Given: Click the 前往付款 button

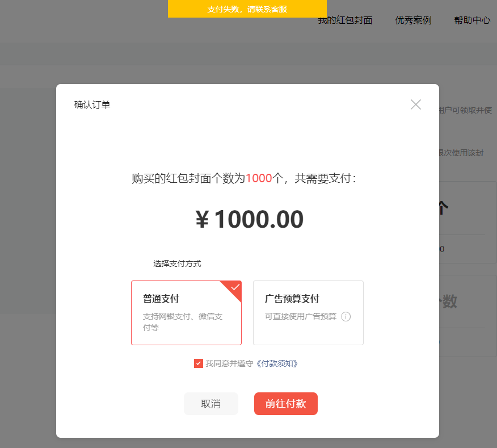Looking at the screenshot, I should click(x=285, y=404).
